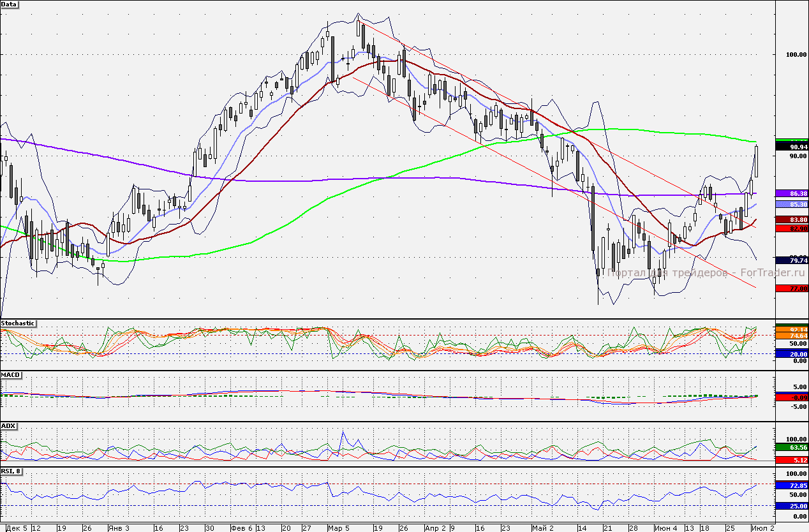Click the blue 25.00 RSI level tag
This screenshot has height=532, width=809.
click(791, 506)
